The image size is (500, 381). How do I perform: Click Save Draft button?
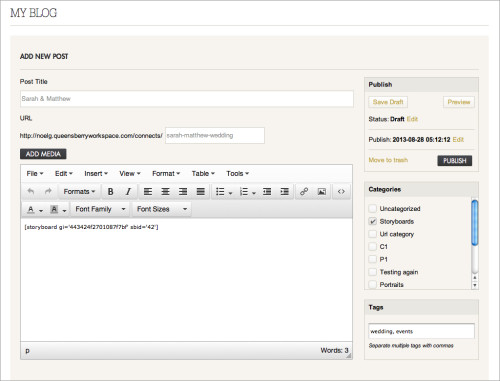[x=388, y=102]
